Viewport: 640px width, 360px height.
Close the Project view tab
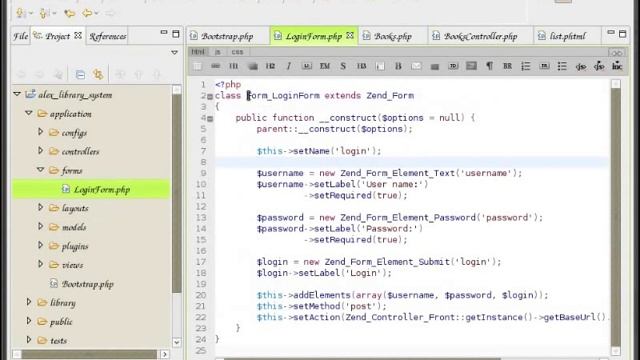tap(78, 36)
